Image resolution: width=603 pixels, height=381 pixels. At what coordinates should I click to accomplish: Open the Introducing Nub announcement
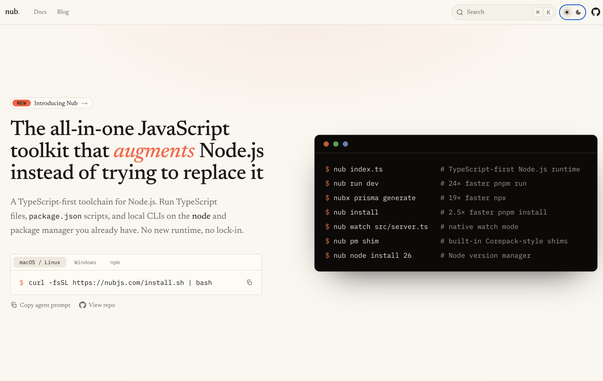tap(52, 103)
